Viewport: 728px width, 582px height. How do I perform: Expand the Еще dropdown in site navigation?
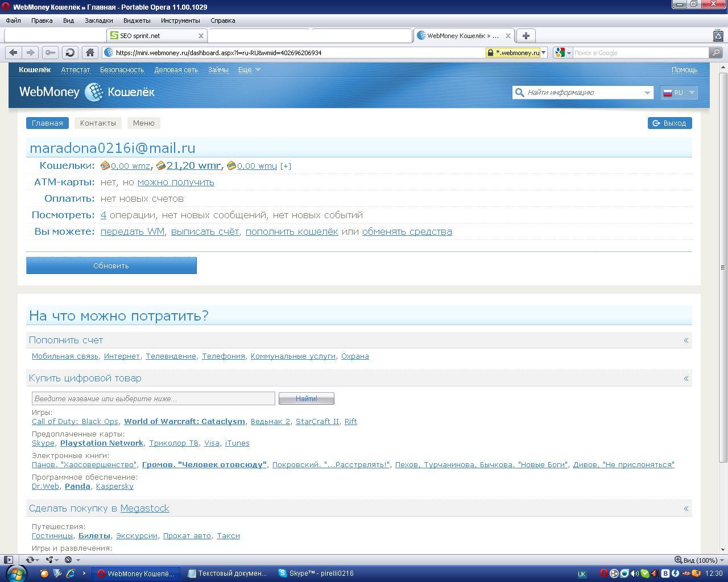(x=249, y=70)
